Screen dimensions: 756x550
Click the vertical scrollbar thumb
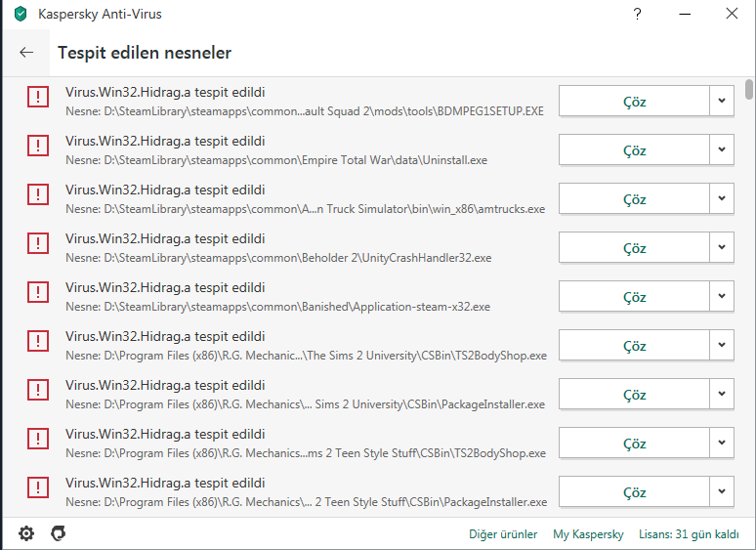point(748,89)
